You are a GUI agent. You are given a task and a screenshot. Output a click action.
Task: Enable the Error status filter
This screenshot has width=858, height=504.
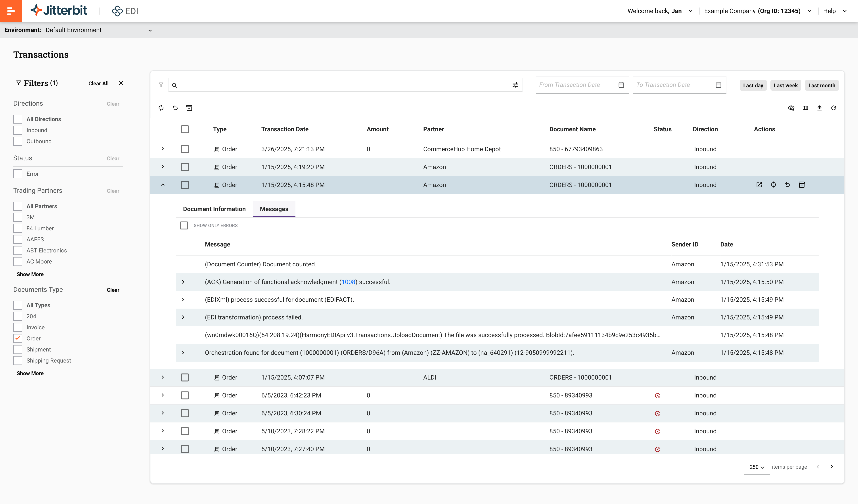pyautogui.click(x=18, y=174)
